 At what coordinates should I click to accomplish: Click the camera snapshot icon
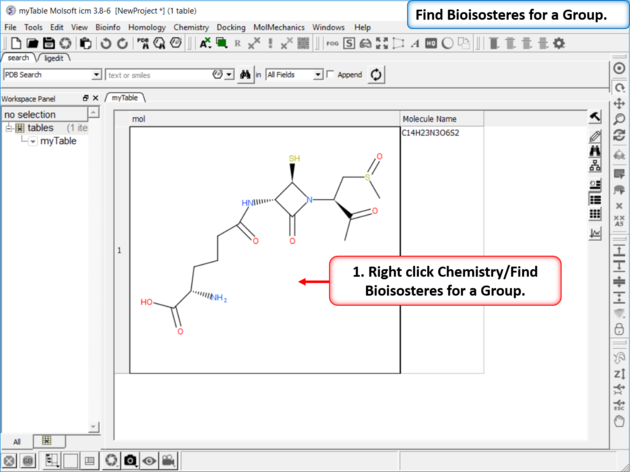[x=131, y=461]
